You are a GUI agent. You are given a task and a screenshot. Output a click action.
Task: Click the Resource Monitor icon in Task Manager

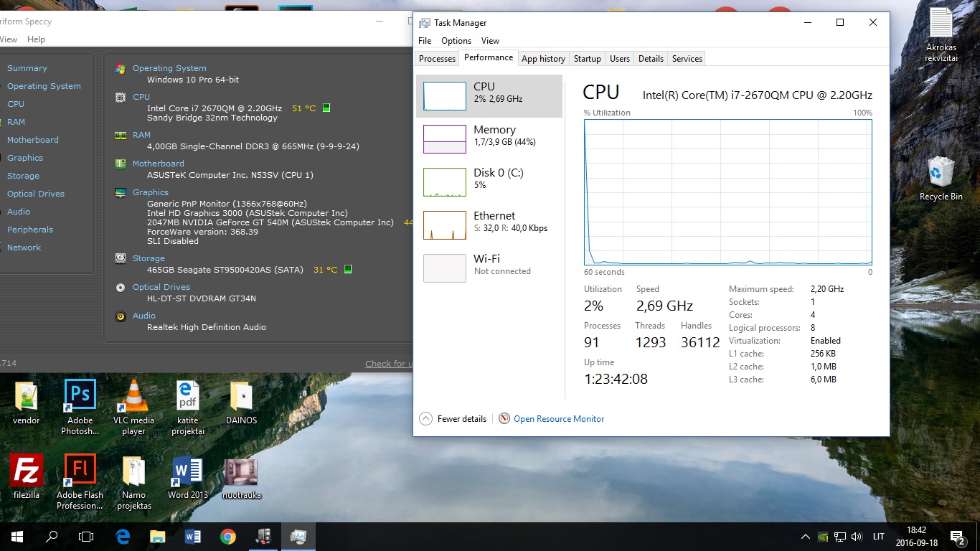click(x=504, y=419)
